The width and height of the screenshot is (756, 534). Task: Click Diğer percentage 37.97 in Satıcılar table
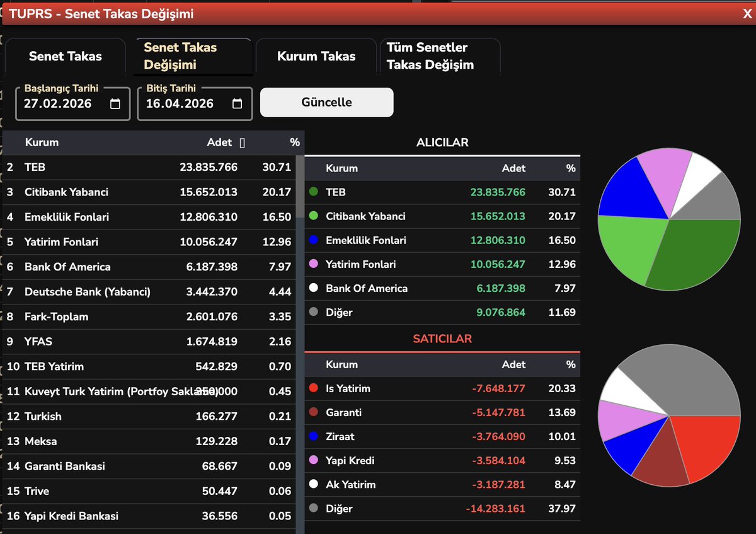562,508
